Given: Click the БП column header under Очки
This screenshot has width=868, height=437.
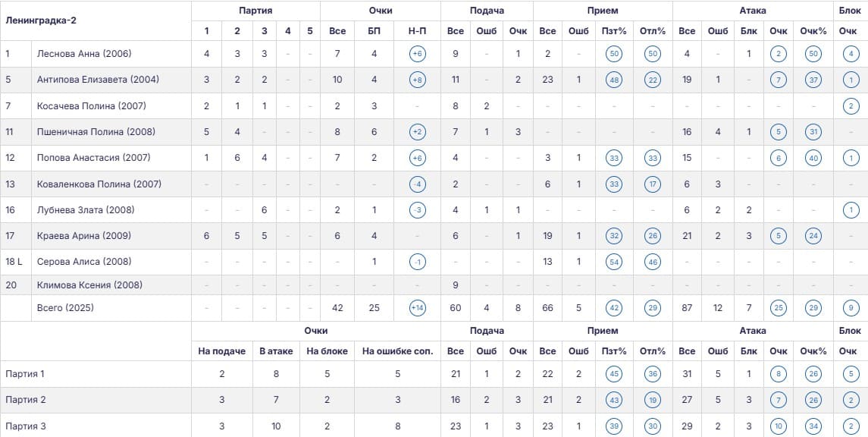Looking at the screenshot, I should coord(374,31).
